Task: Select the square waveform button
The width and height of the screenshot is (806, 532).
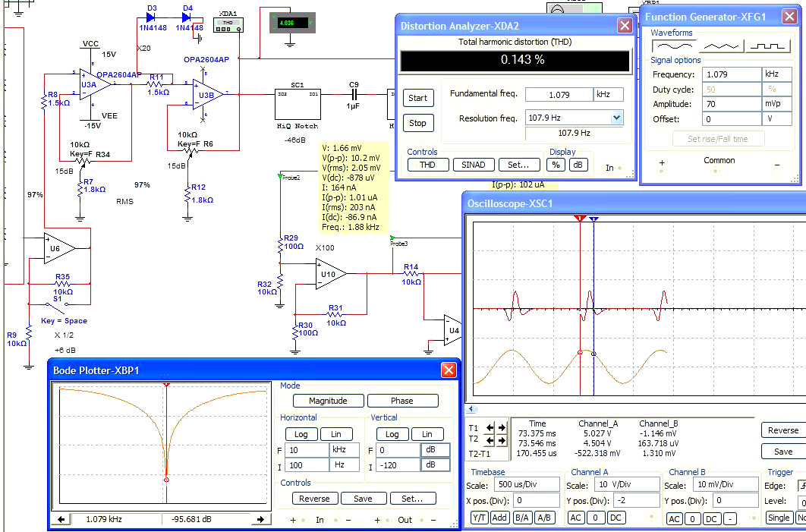Action: (767, 46)
